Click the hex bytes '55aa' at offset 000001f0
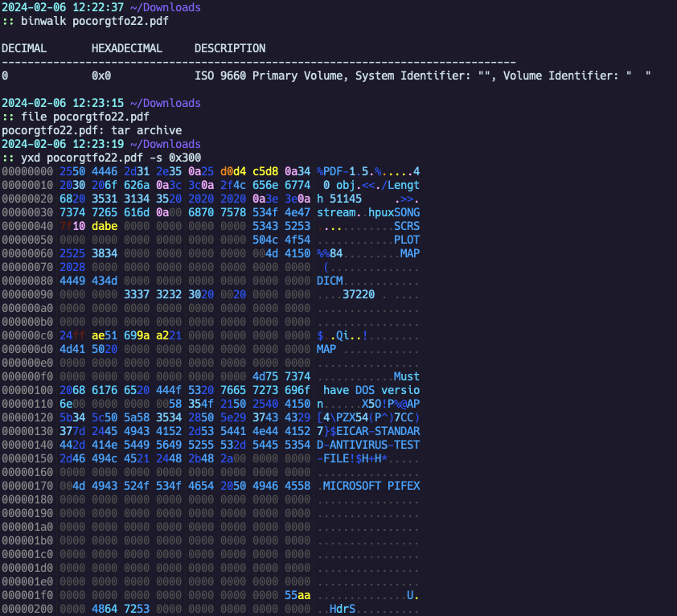The image size is (677, 616). [x=297, y=595]
